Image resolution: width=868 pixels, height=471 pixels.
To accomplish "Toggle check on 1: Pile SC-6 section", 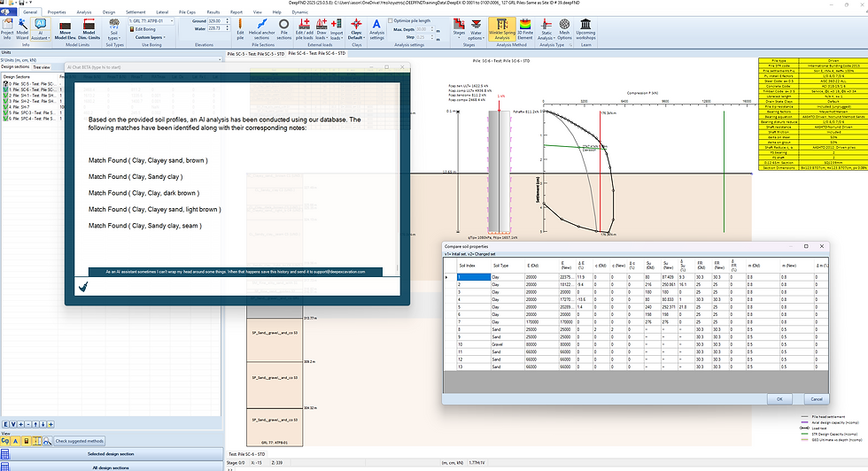I will [x=5, y=89].
